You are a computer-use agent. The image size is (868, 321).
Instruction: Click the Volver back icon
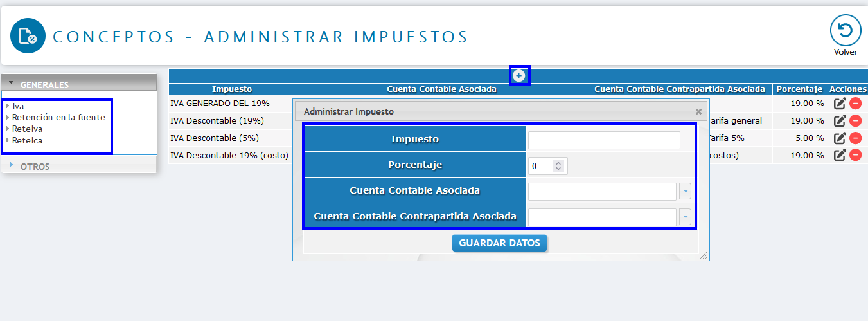(x=845, y=31)
